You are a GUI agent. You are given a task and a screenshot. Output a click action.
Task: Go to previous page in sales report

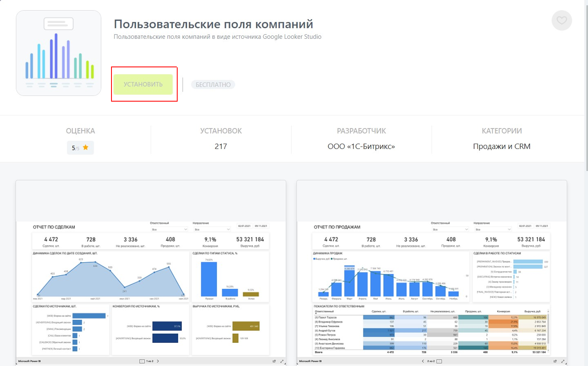pos(423,361)
